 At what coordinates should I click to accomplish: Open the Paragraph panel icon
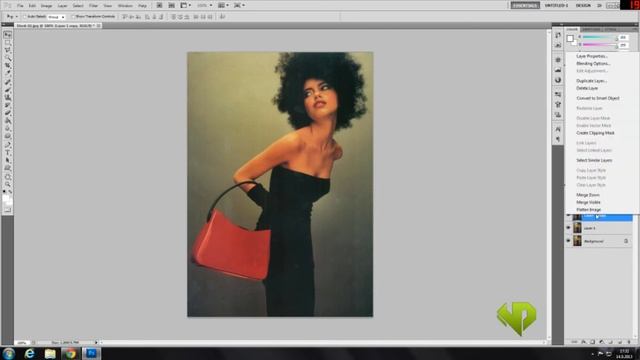coord(558,139)
